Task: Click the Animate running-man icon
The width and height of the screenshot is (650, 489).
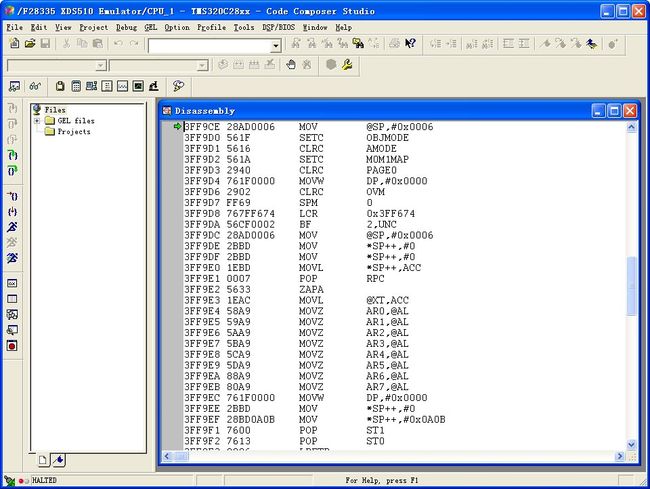Action: pyautogui.click(x=12, y=258)
